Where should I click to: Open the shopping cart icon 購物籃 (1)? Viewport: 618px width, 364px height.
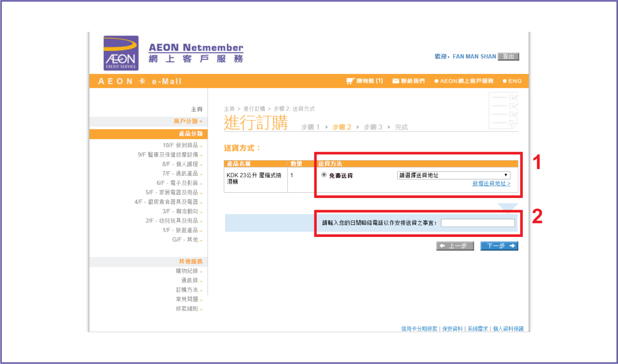tap(365, 81)
